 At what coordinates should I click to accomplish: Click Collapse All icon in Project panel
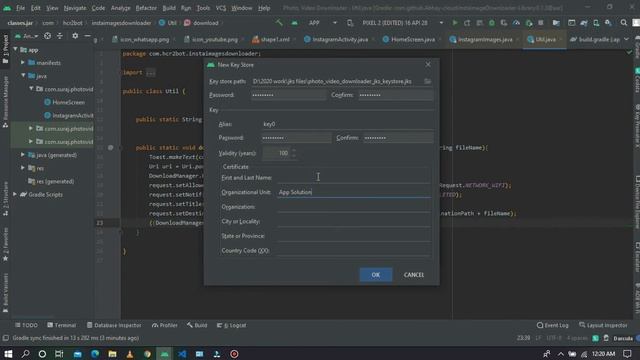(60, 36)
